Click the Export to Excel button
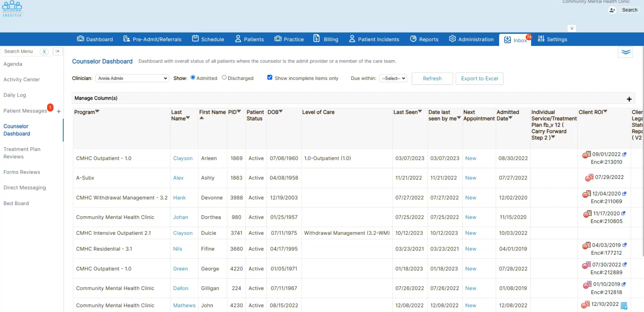Image resolution: width=644 pixels, height=312 pixels. coord(479,79)
